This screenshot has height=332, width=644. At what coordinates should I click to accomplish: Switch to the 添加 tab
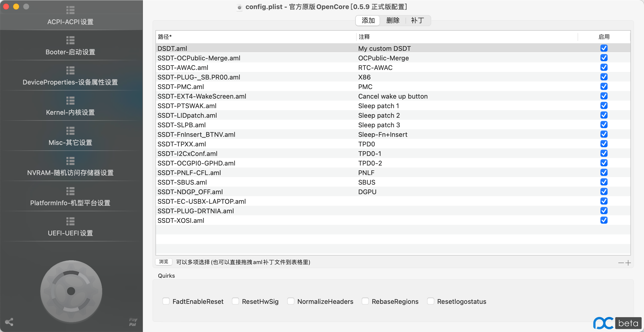pyautogui.click(x=368, y=20)
